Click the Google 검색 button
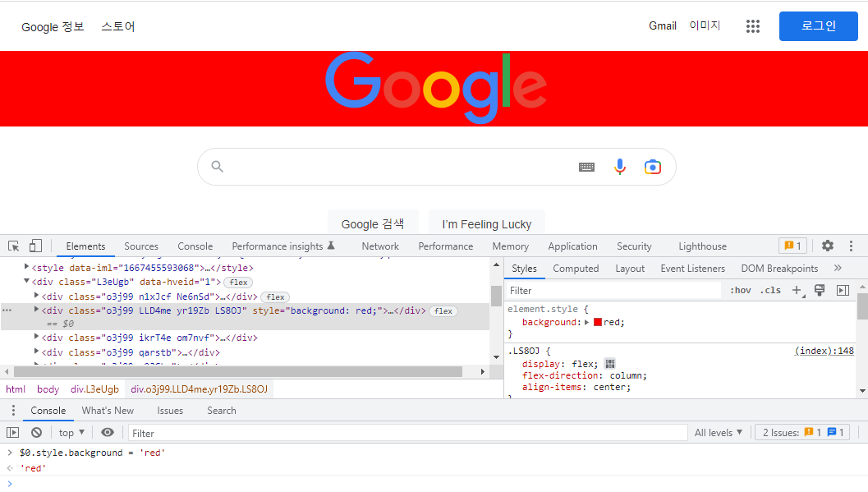Image resolution: width=868 pixels, height=492 pixels. 373,223
